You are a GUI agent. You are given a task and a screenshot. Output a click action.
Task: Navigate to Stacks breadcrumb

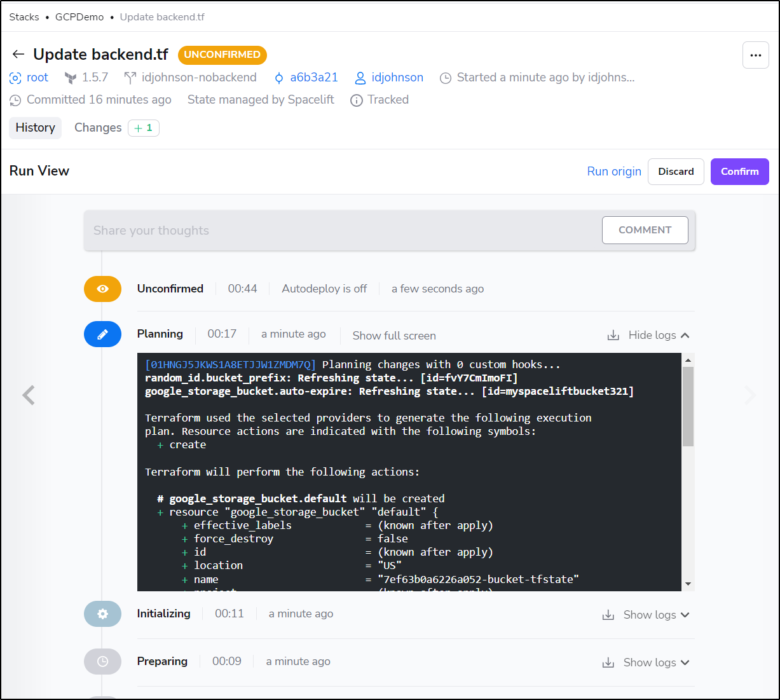(x=24, y=17)
